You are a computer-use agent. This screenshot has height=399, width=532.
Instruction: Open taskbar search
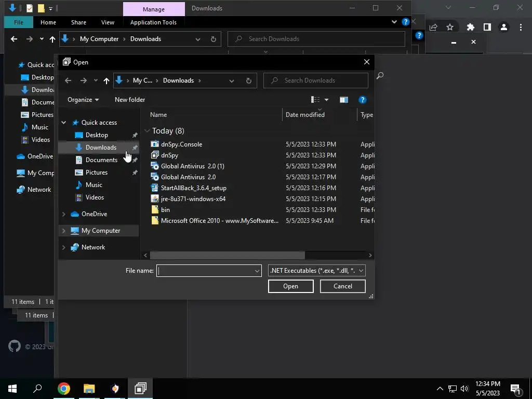pos(37,389)
